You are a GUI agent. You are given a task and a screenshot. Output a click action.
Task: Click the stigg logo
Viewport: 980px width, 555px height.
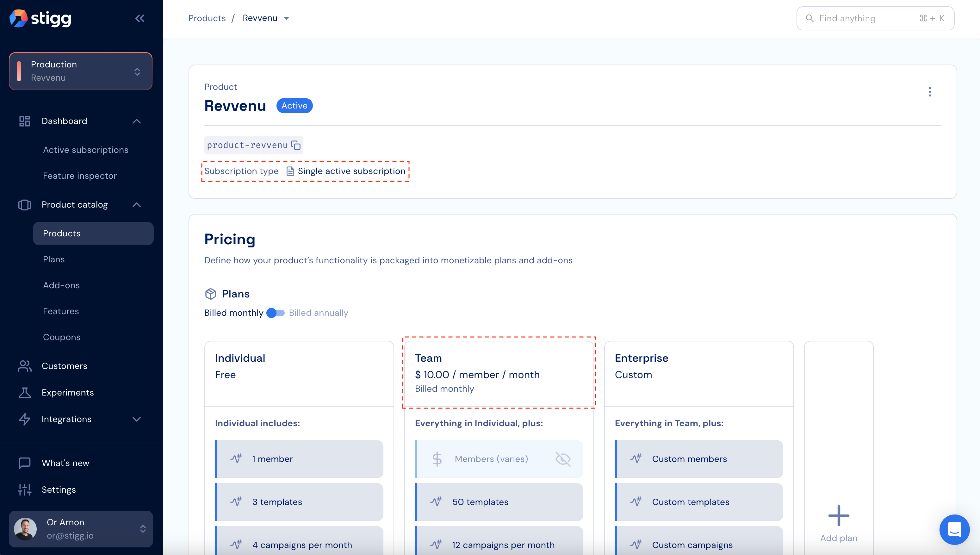coord(40,18)
